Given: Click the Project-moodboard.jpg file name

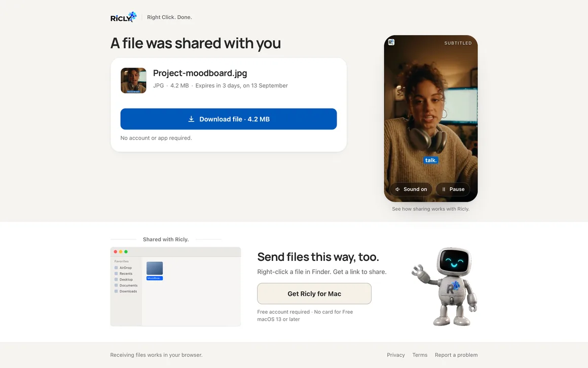Looking at the screenshot, I should pyautogui.click(x=200, y=73).
